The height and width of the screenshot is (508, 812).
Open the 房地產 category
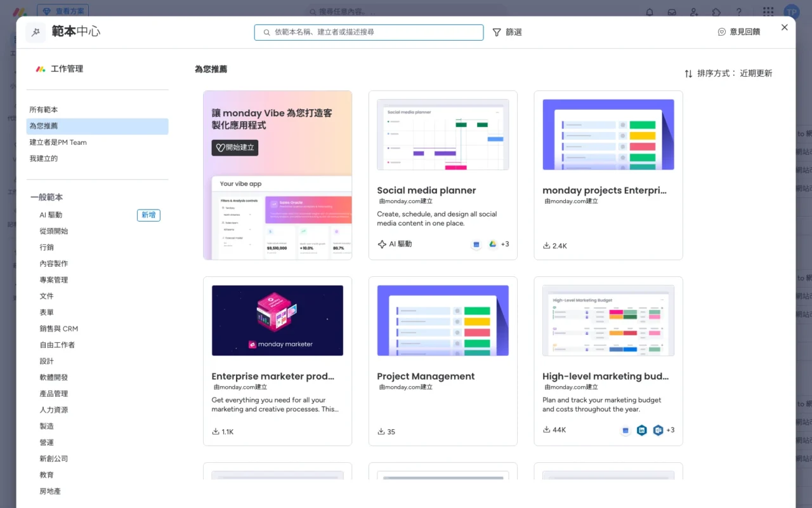(50, 491)
